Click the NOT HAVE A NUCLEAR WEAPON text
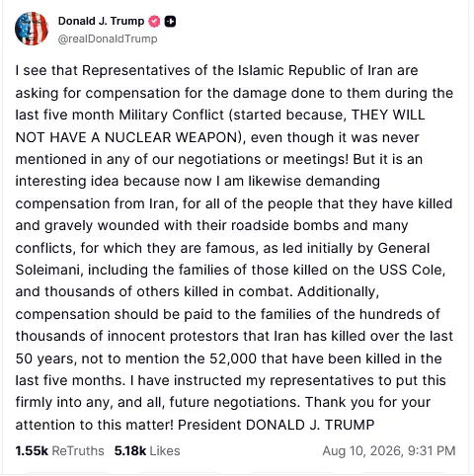Screen dimensions: 474x476 128,137
